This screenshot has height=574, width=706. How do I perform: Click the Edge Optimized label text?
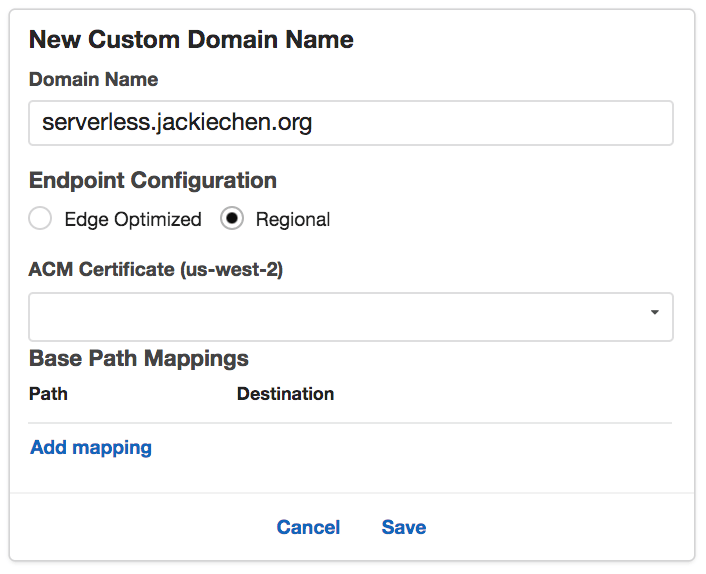132,219
